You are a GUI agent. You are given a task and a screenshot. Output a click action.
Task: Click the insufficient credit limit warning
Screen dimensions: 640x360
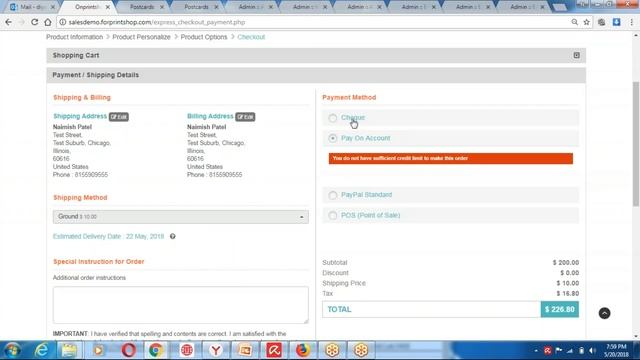pos(451,158)
